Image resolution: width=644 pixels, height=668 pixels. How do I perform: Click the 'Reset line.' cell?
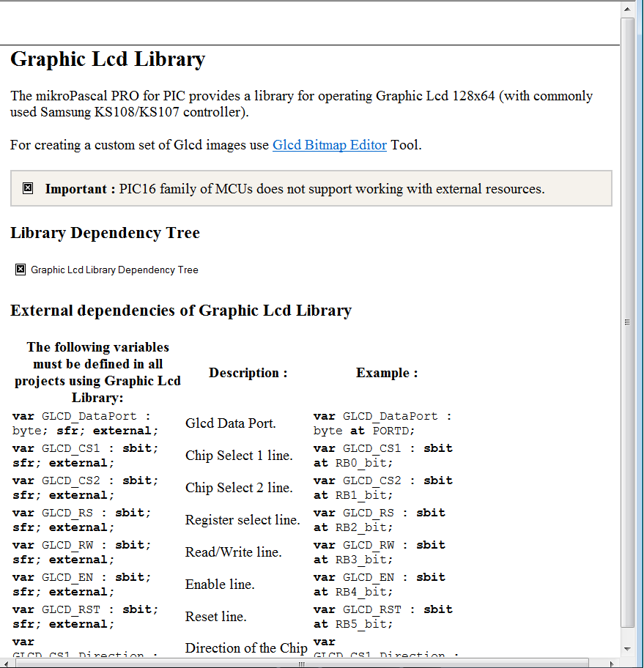click(216, 617)
